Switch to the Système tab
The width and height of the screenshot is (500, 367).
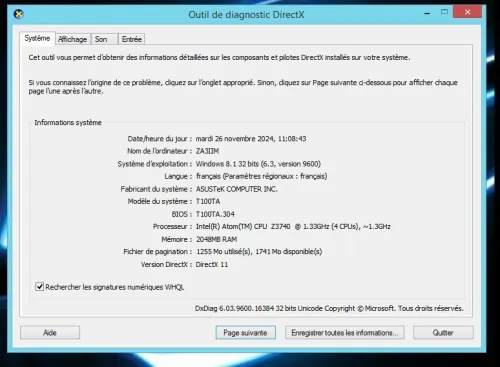tap(37, 38)
